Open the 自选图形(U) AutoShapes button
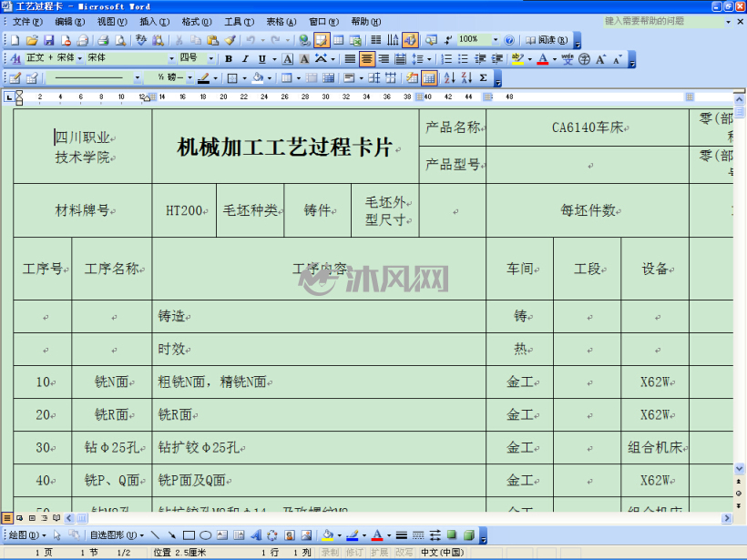 [x=118, y=535]
